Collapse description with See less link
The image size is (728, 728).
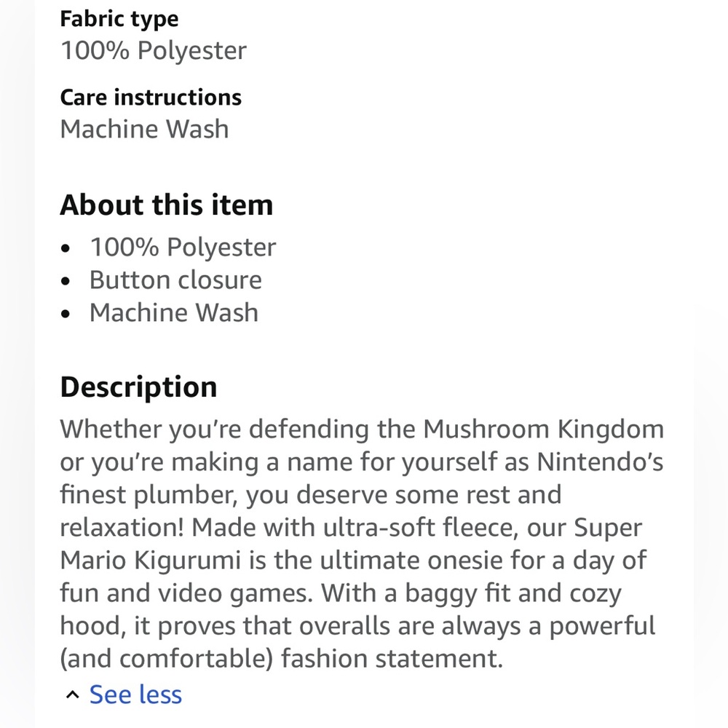pyautogui.click(x=135, y=695)
